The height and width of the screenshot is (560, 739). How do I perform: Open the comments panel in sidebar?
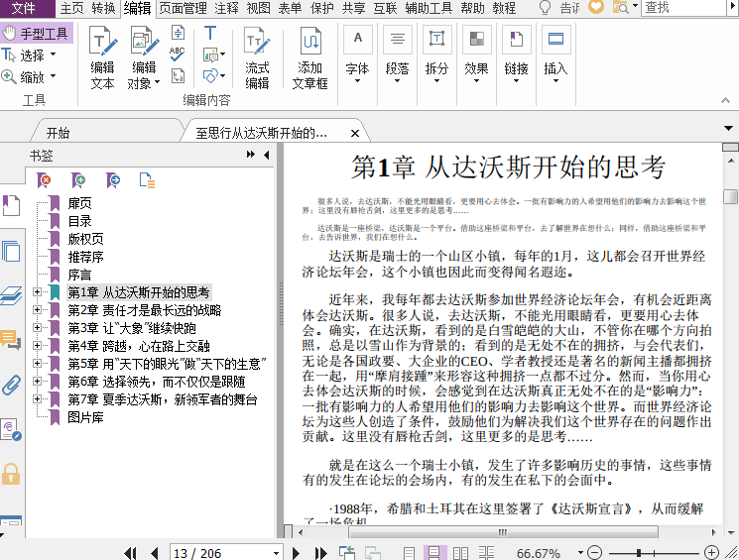[11, 340]
